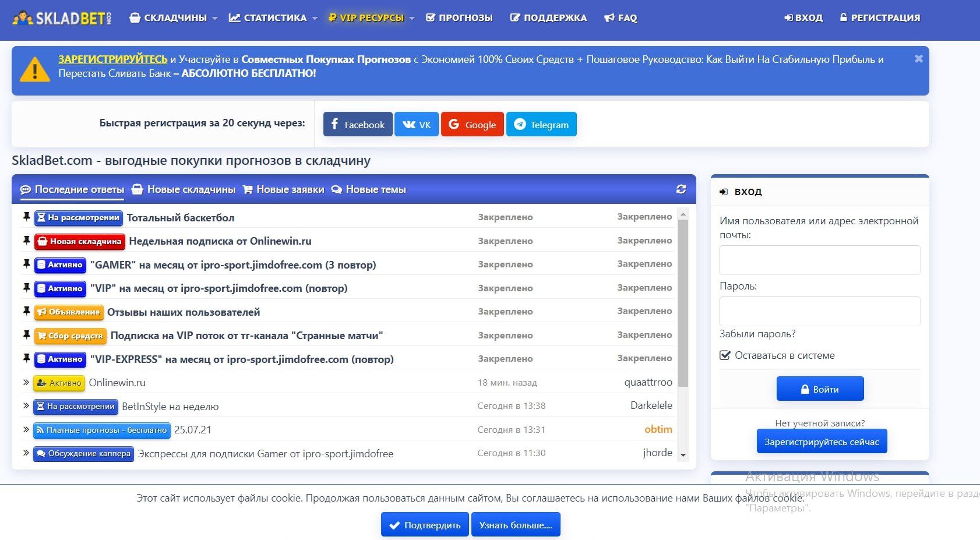Click the red Новая складчина badge
The width and height of the screenshot is (980, 540).
(x=80, y=241)
